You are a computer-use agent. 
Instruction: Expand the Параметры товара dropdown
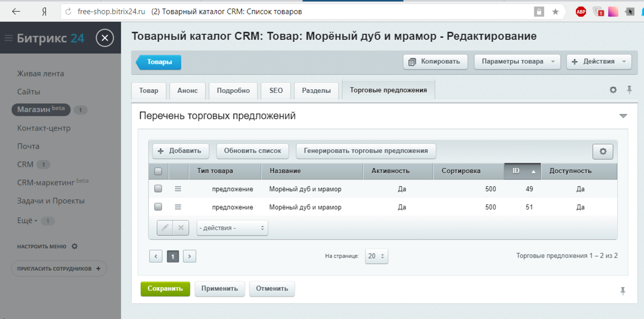coord(517,61)
